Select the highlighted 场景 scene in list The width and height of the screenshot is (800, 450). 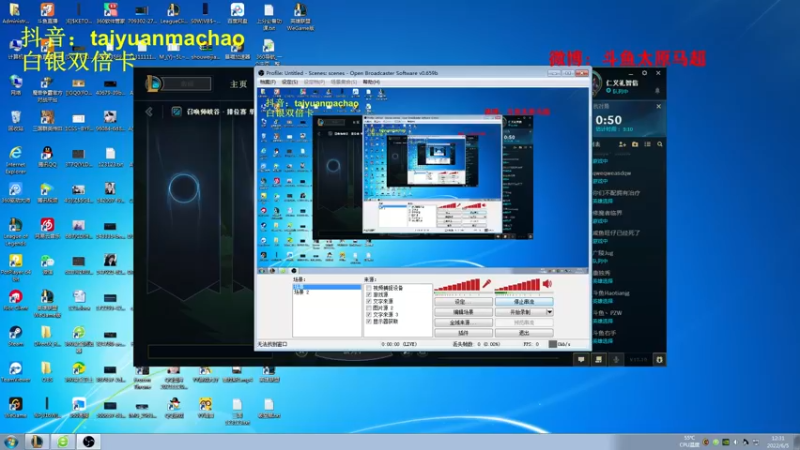[x=327, y=287]
